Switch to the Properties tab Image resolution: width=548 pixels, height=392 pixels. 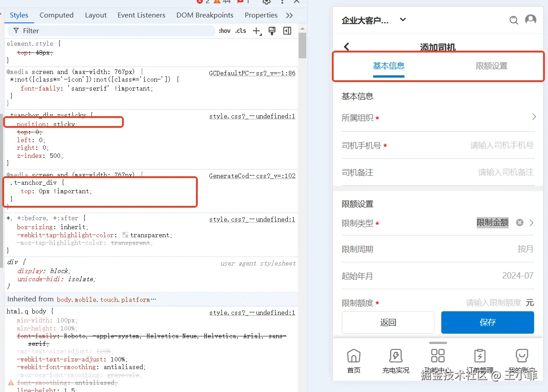coord(261,15)
